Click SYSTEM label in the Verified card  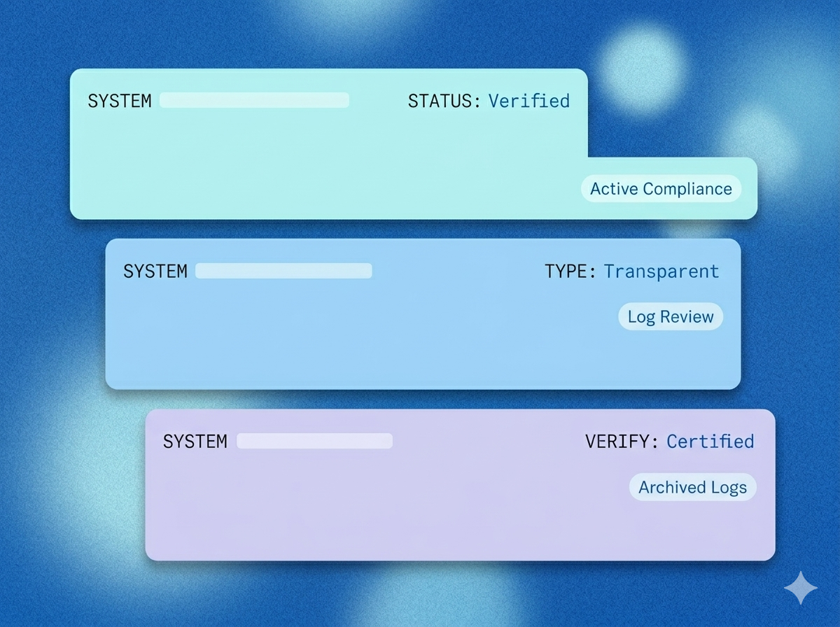pos(120,101)
